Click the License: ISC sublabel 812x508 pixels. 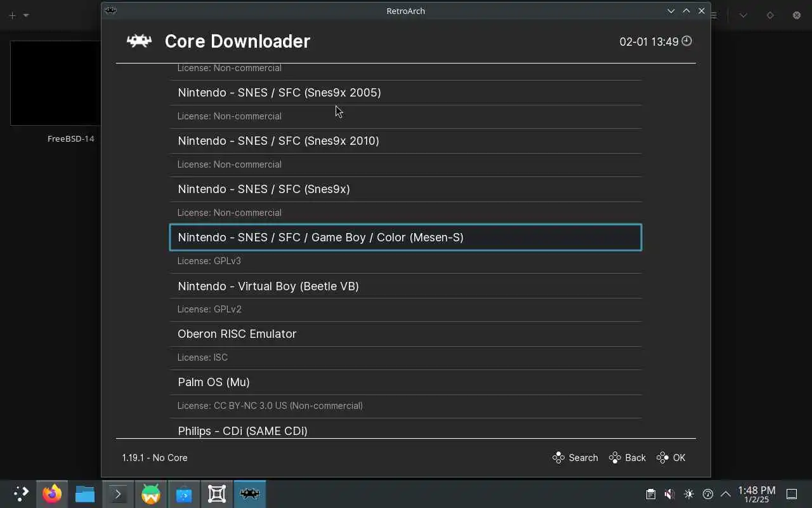point(202,358)
